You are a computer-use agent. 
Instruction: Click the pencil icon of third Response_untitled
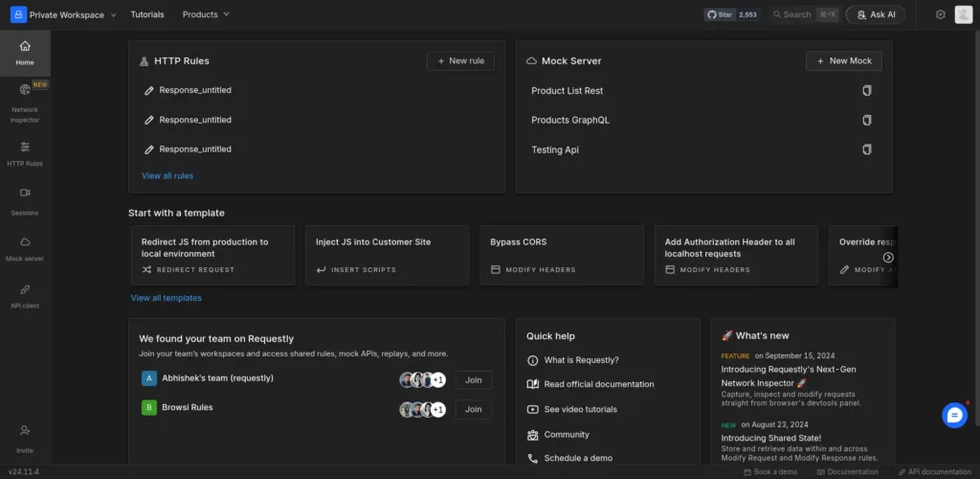pos(148,149)
